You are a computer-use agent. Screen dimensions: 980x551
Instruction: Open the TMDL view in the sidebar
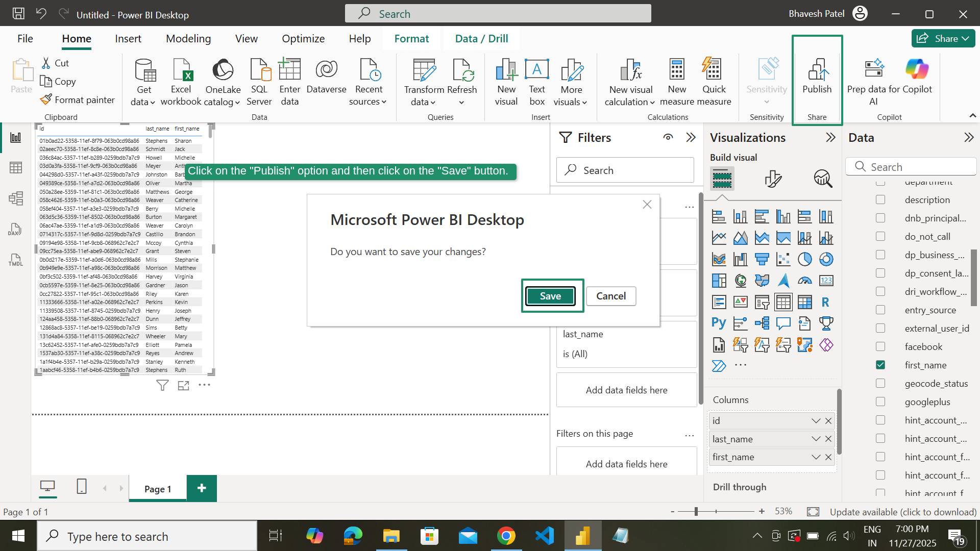tap(15, 260)
